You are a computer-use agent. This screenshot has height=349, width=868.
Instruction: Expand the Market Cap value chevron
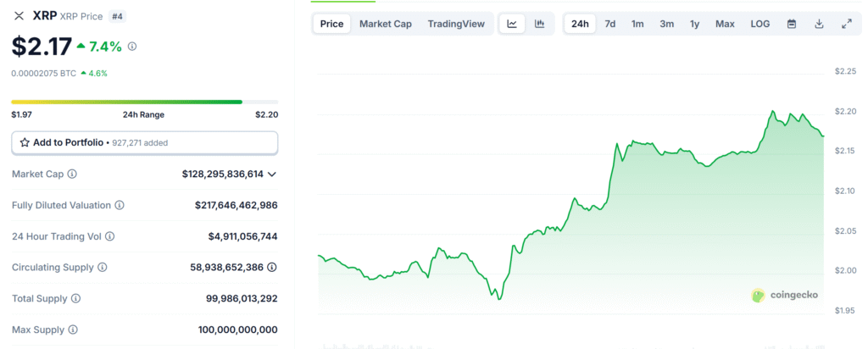tap(271, 174)
